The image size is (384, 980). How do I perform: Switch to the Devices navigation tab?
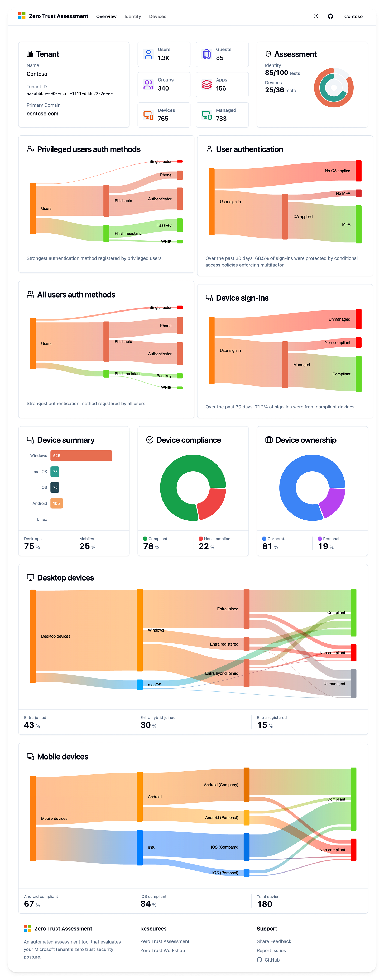[157, 16]
